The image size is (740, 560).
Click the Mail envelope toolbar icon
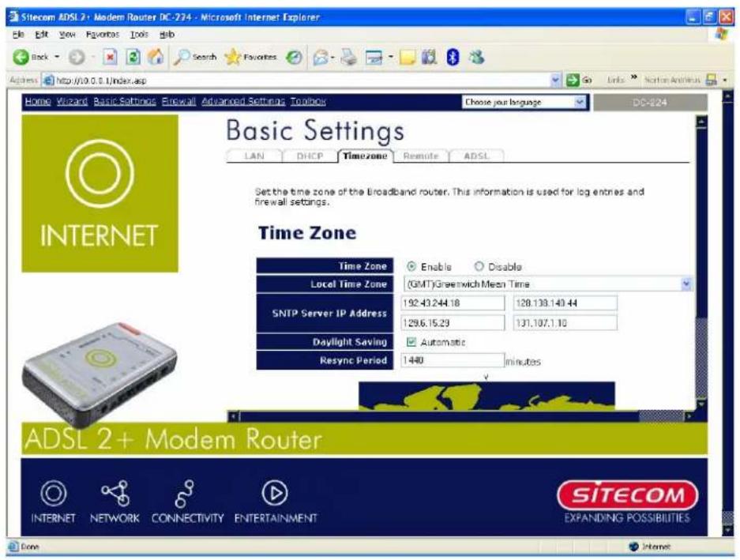click(321, 57)
